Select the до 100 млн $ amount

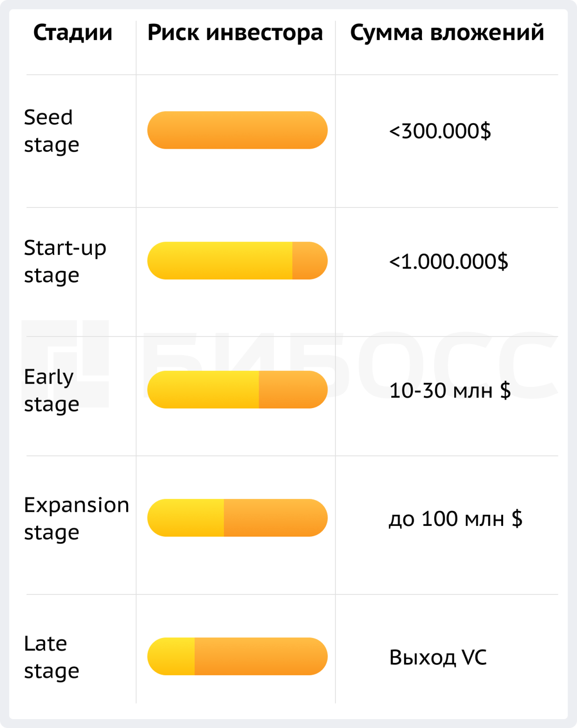point(455,519)
